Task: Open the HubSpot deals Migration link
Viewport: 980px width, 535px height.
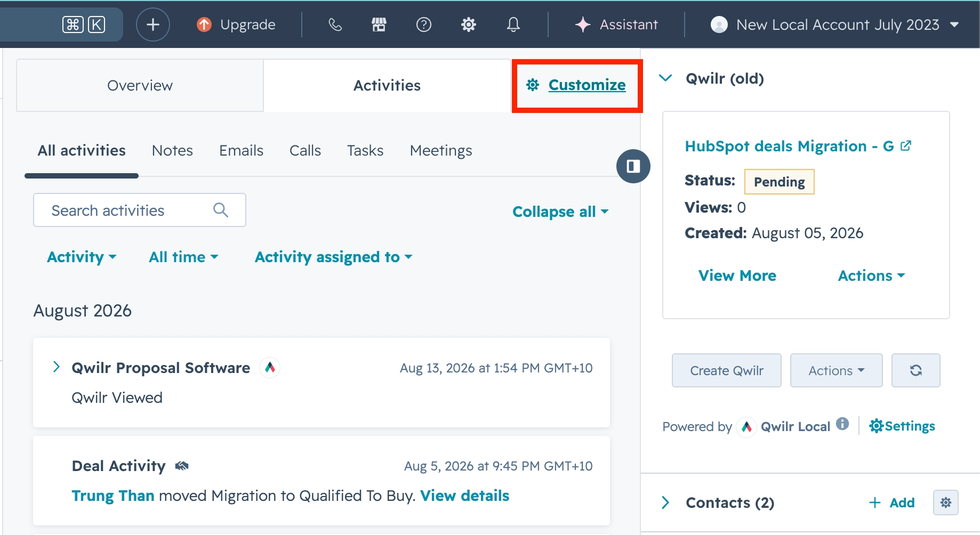Action: [789, 147]
